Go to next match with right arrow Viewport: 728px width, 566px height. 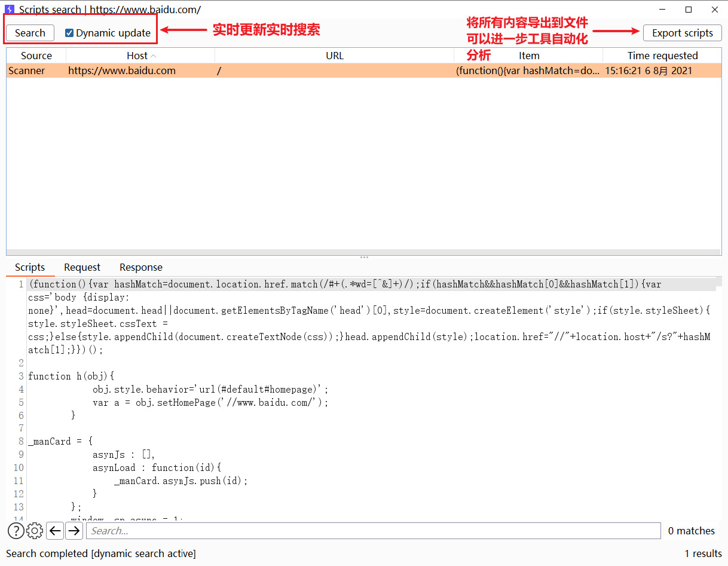74,531
